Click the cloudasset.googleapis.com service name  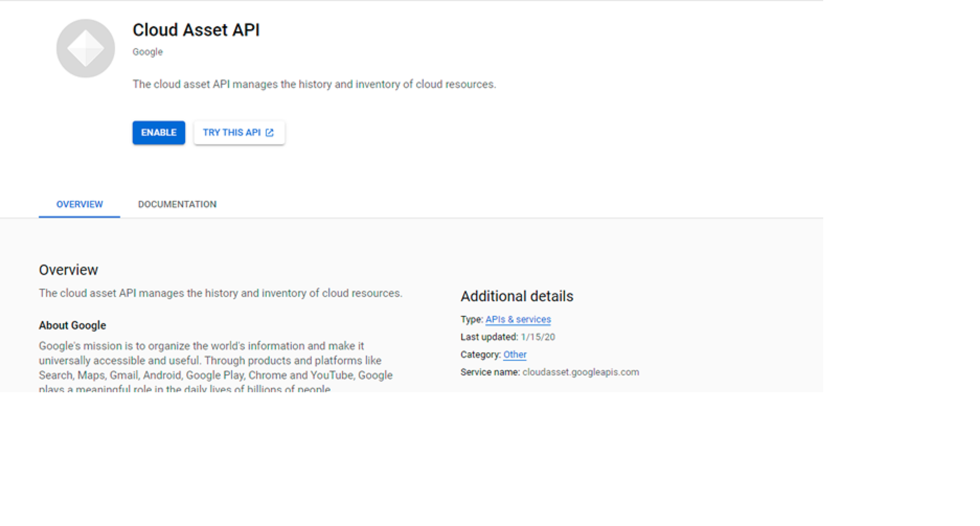click(x=580, y=372)
